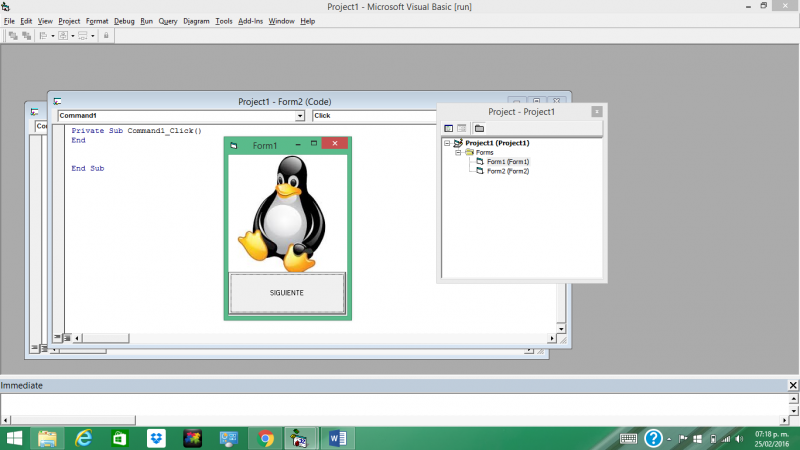800x450 pixels.
Task: Click the volume speaker tray icon
Action: pos(739,439)
